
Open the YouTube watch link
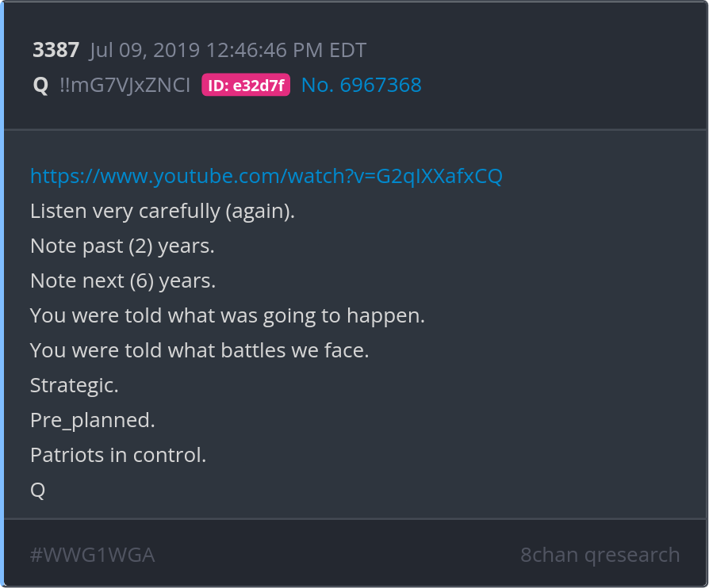pos(266,176)
